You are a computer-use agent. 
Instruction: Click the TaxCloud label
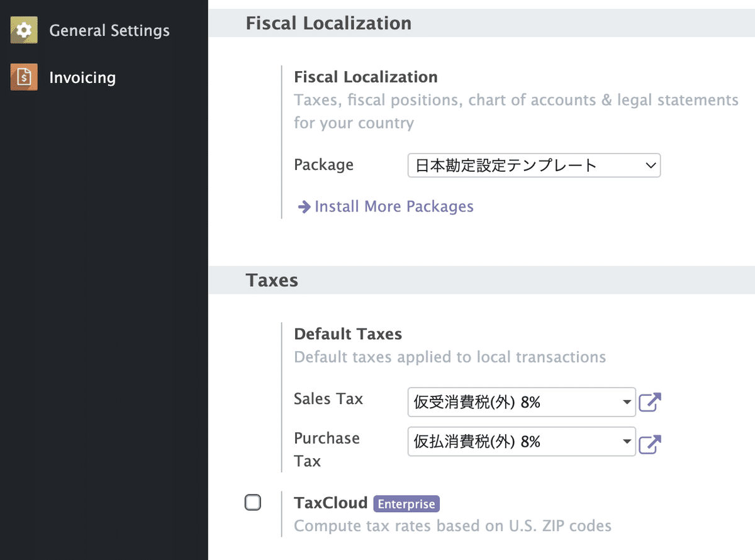pos(330,502)
